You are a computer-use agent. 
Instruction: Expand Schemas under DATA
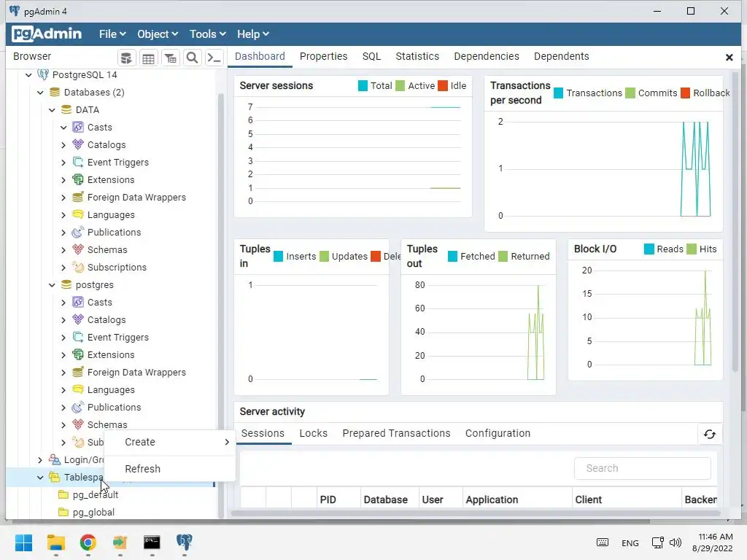point(63,250)
